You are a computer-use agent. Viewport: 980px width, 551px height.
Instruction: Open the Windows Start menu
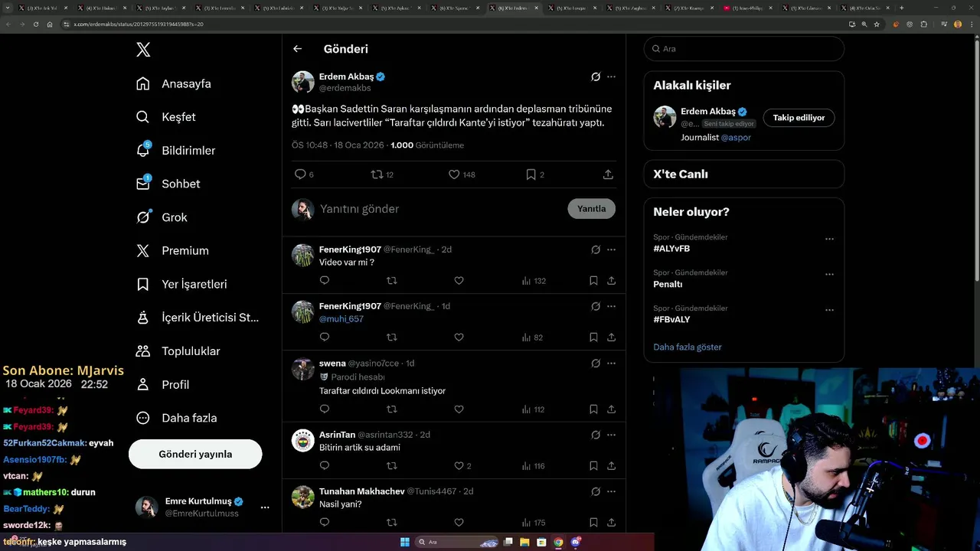405,542
